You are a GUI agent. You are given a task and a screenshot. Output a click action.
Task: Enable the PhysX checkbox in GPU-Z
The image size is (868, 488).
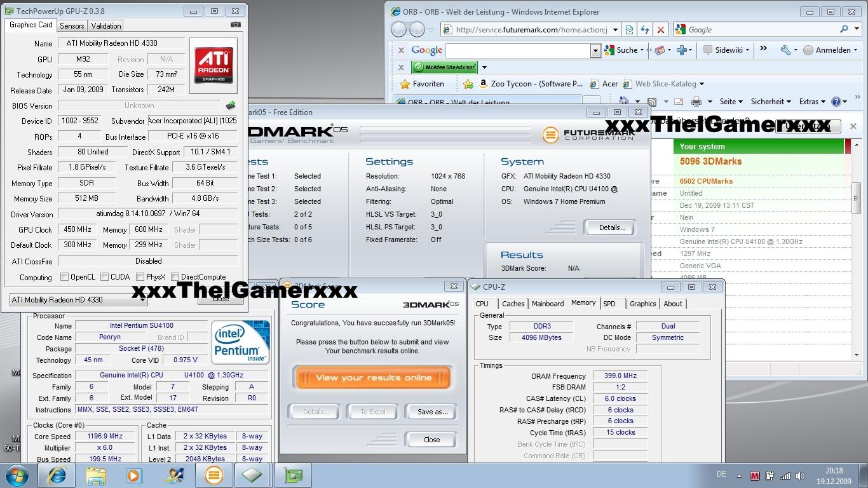140,277
